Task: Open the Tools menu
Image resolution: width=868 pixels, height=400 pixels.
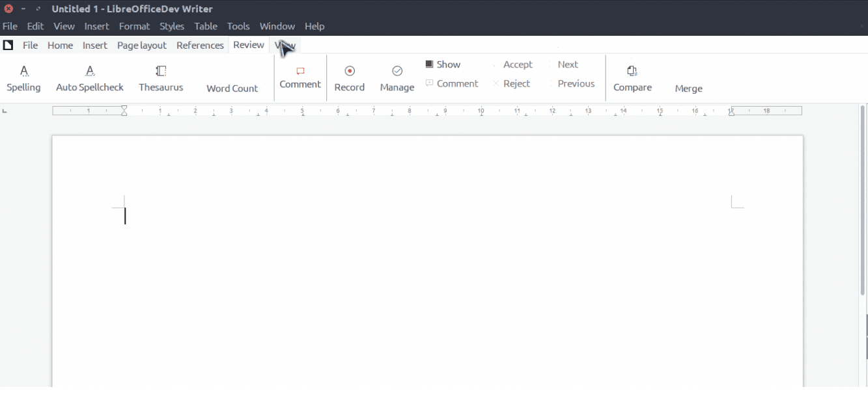Action: coord(238,26)
